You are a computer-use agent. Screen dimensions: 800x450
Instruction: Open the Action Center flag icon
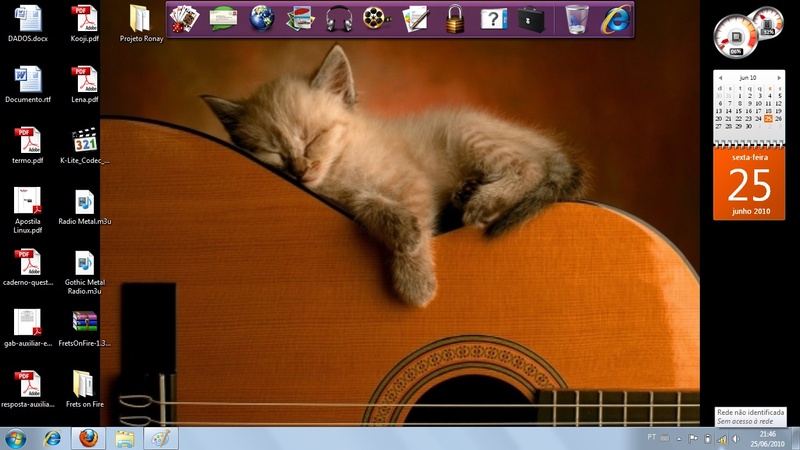coord(693,439)
